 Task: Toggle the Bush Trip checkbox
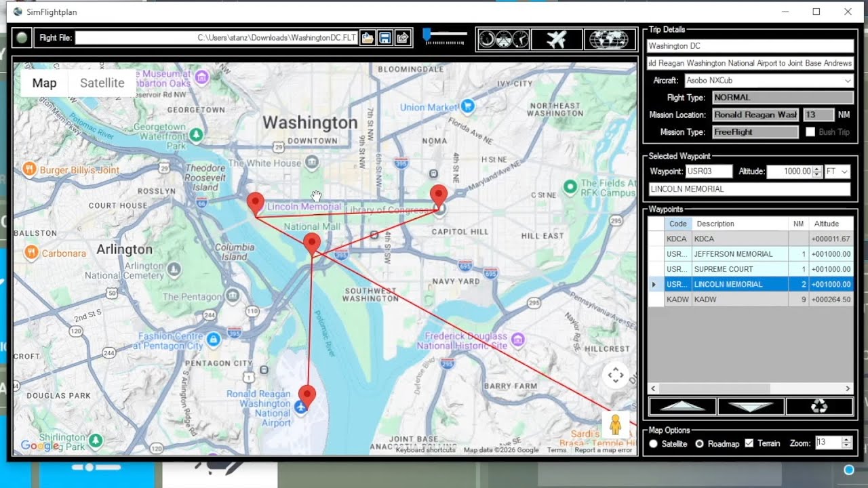[810, 132]
